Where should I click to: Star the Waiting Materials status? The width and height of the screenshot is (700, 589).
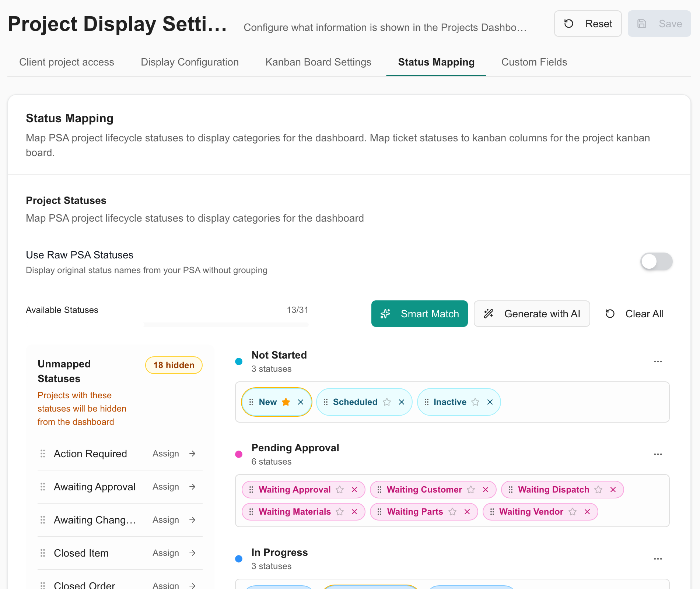(340, 512)
